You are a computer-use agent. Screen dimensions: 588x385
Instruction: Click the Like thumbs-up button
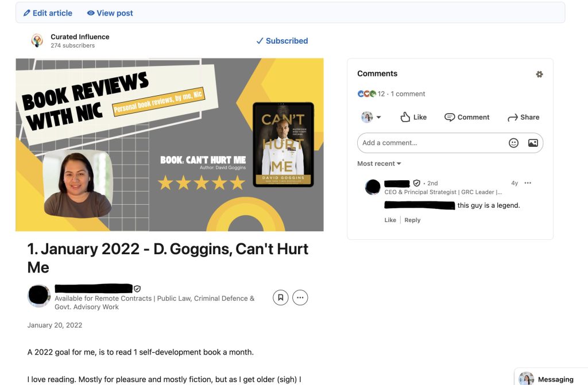coord(413,117)
